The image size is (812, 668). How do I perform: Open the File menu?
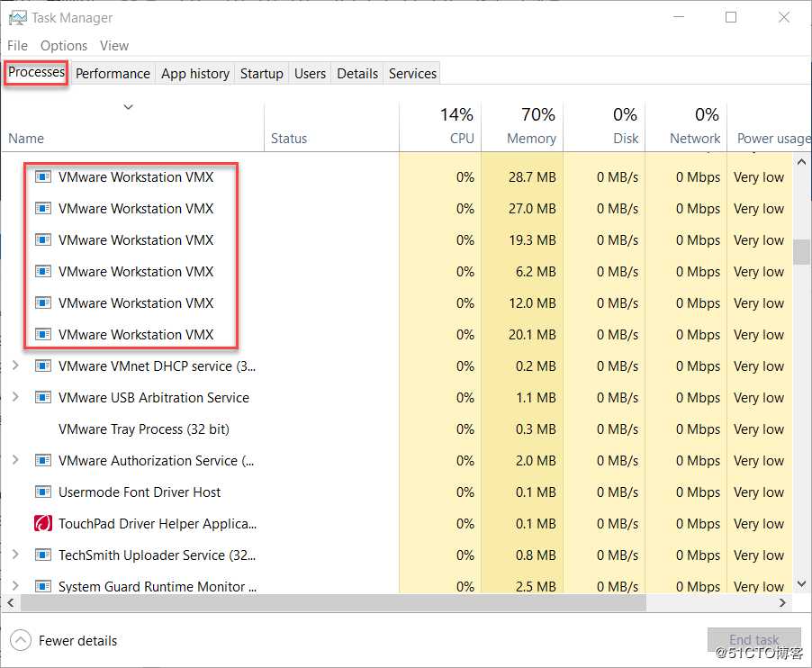(18, 46)
